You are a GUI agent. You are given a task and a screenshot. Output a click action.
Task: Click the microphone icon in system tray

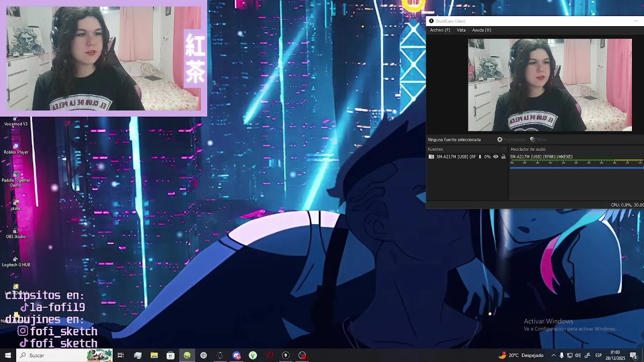pos(561,355)
